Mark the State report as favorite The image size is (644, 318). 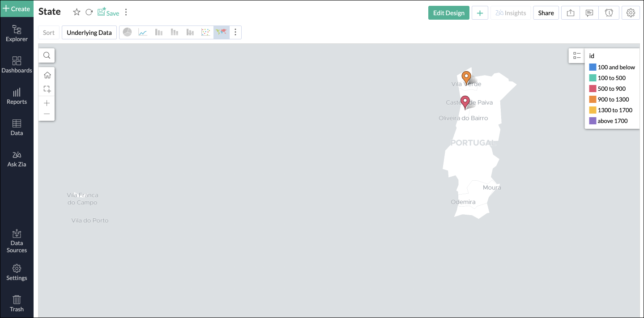[77, 12]
